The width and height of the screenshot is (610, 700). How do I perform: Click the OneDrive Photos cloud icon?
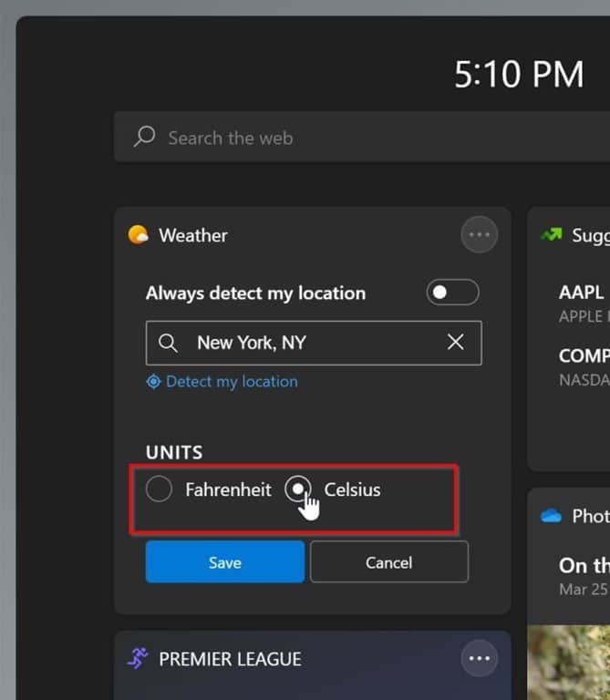tap(551, 516)
